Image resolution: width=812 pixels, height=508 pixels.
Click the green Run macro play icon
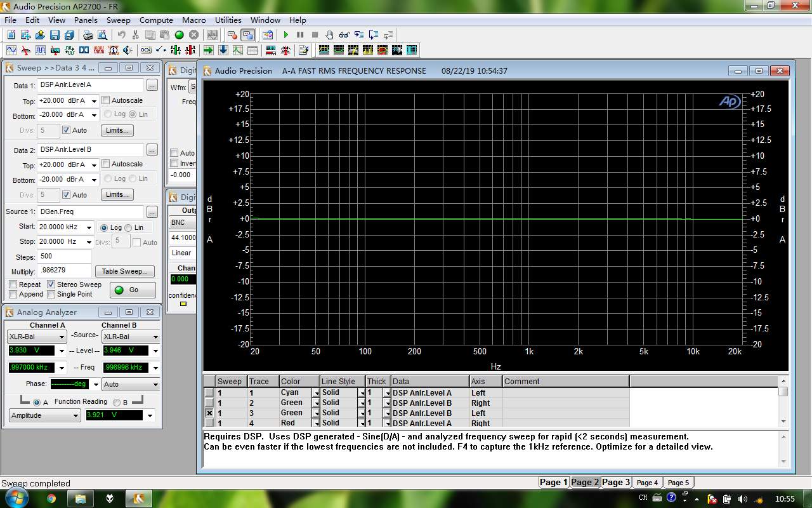pyautogui.click(x=286, y=35)
